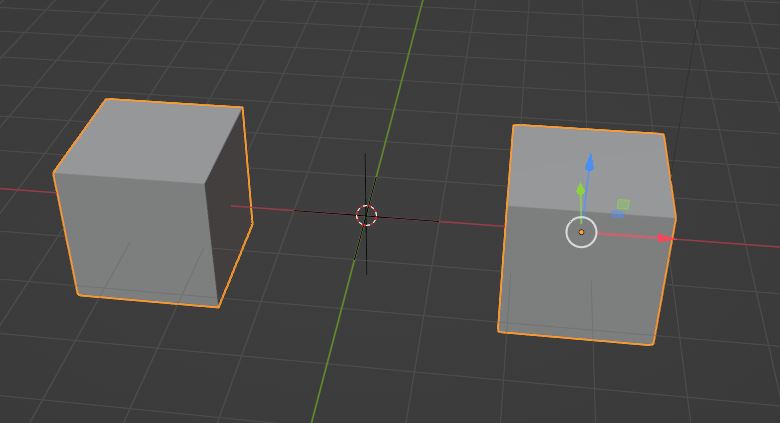The height and width of the screenshot is (423, 780).
Task: Click the red X-axis move gizmo arrow
Action: (x=665, y=238)
